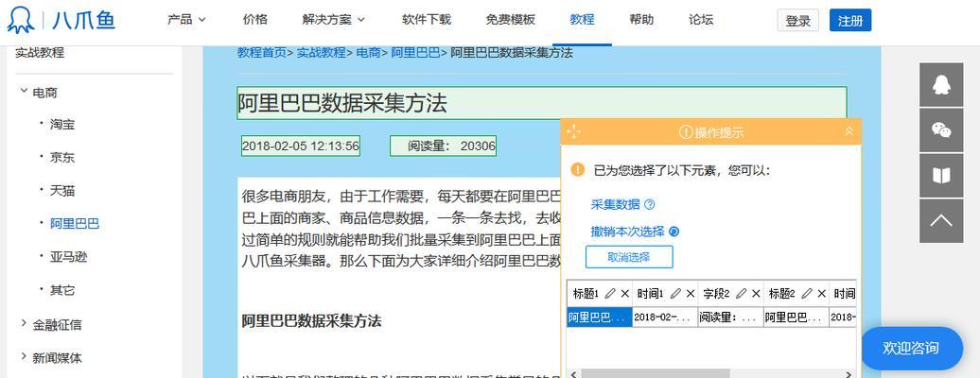The width and height of the screenshot is (980, 378).
Task: Click the bold subheading 阿里巴巴数据采集方法 in the article
Action: pyautogui.click(x=311, y=321)
